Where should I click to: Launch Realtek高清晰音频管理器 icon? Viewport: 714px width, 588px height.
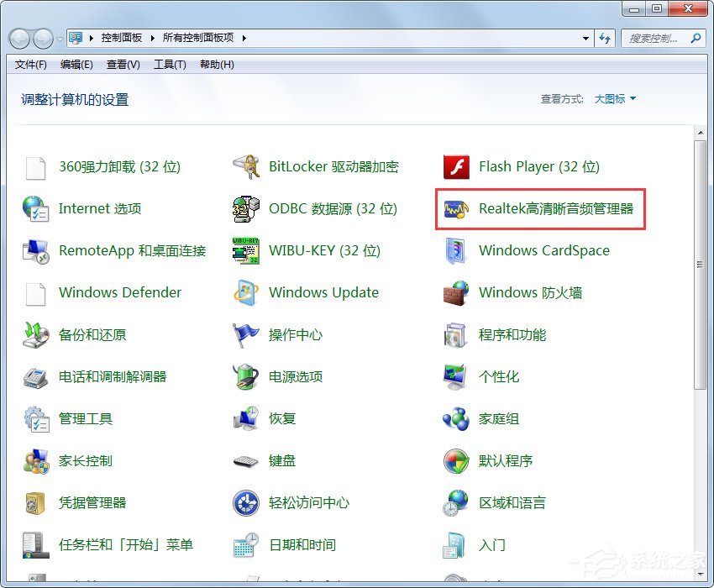[x=456, y=209]
